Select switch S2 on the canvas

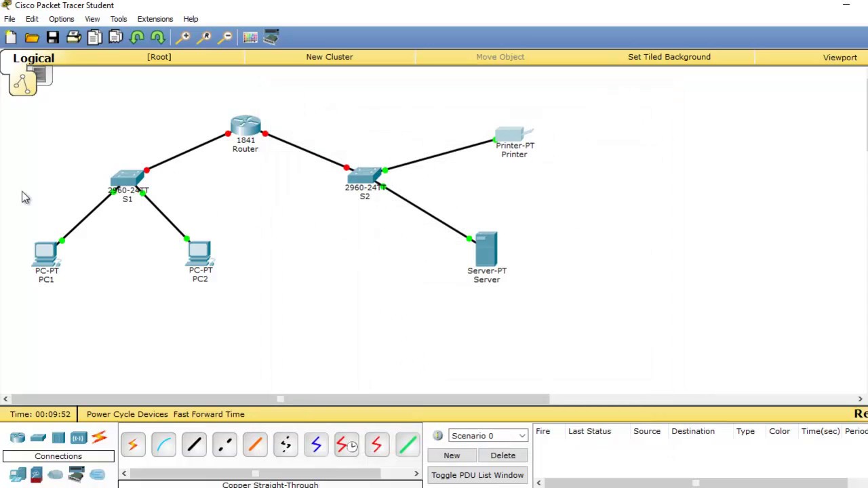click(x=365, y=176)
